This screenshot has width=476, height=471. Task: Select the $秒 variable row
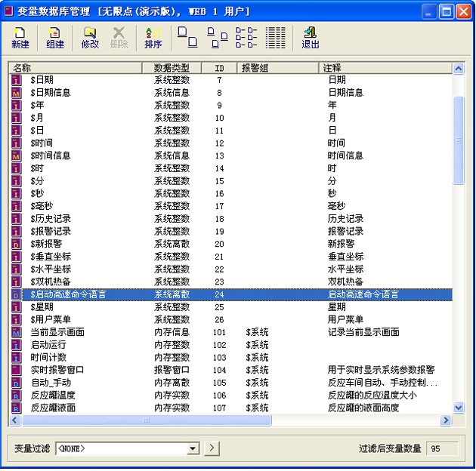click(x=230, y=193)
